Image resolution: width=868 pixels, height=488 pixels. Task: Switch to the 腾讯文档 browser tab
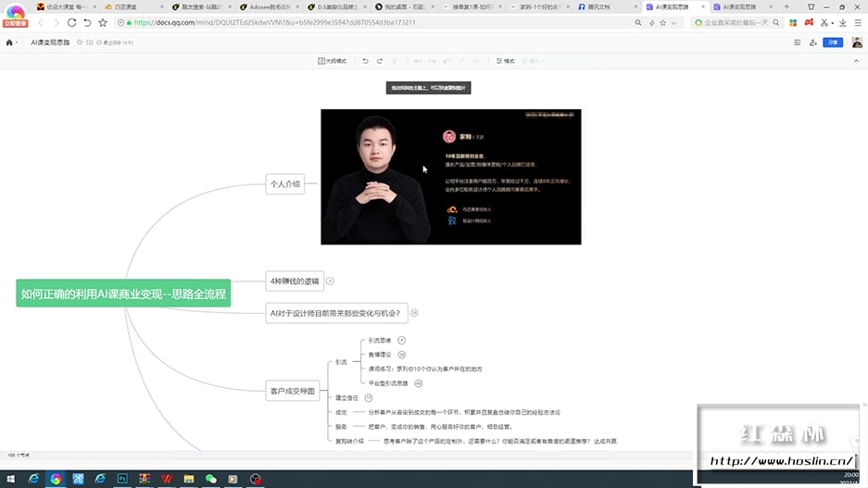point(607,7)
